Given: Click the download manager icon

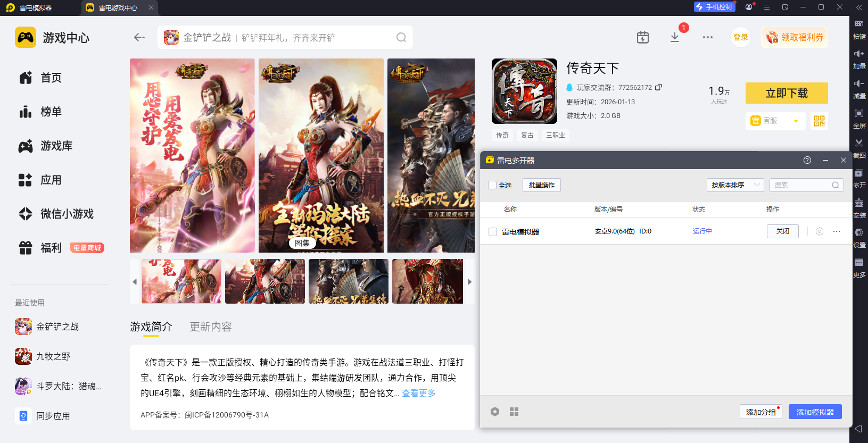Looking at the screenshot, I should (675, 37).
